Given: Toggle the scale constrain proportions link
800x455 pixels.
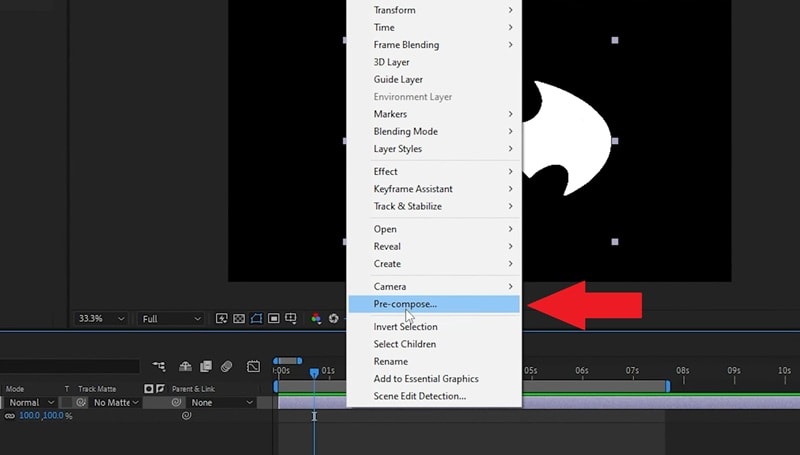Looking at the screenshot, I should click(10, 416).
